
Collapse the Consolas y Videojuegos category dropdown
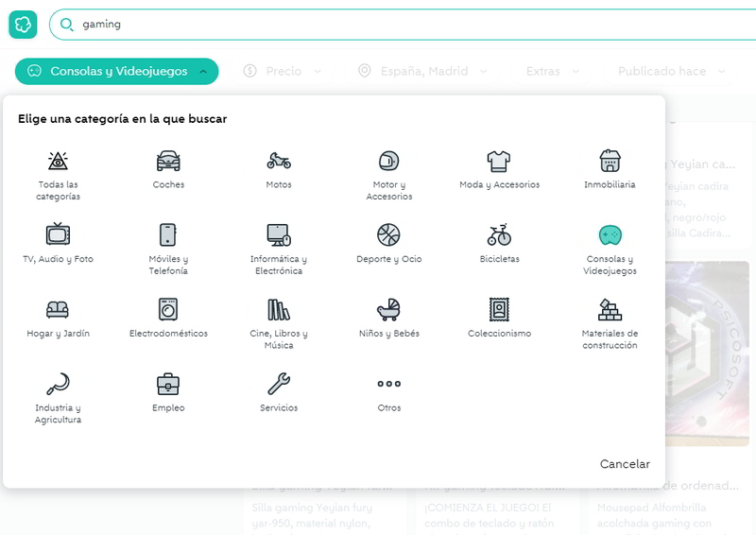tap(116, 72)
